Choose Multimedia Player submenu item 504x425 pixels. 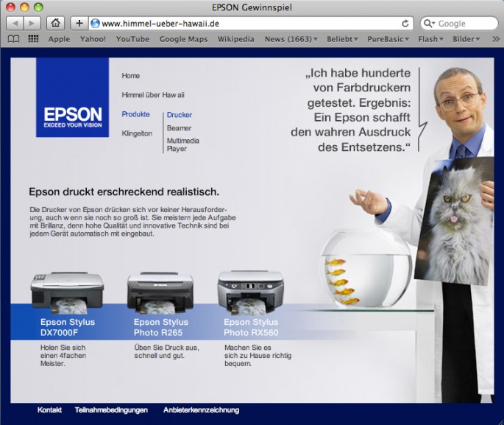coord(183,145)
